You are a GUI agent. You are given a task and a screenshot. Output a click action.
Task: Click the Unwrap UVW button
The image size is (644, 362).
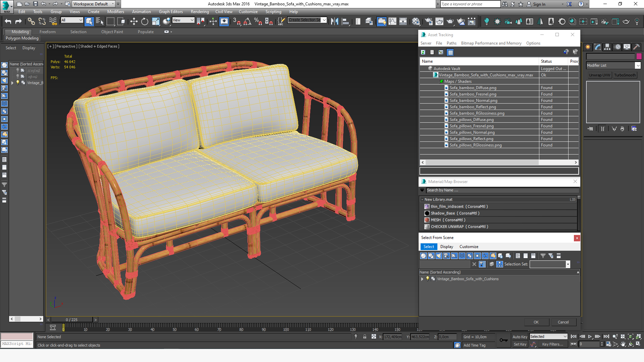point(599,75)
